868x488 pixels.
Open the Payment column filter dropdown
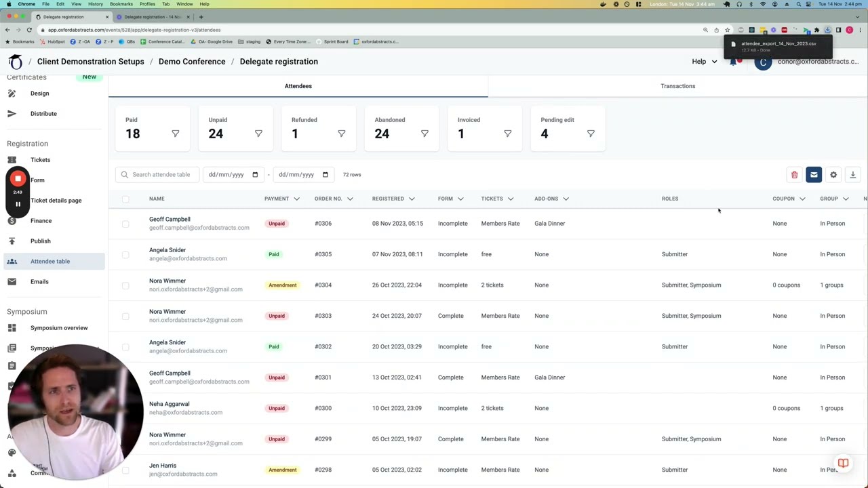[x=296, y=199]
